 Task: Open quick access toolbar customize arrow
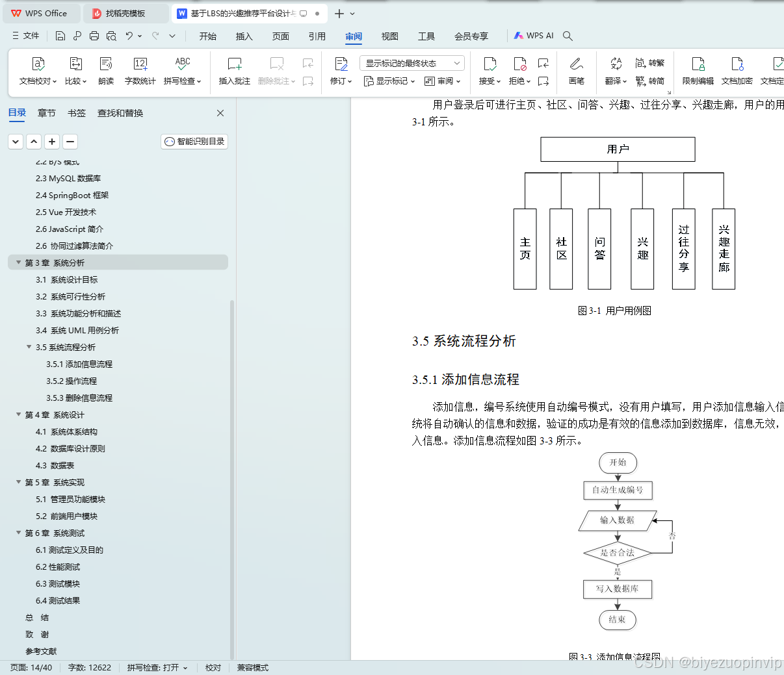click(172, 36)
